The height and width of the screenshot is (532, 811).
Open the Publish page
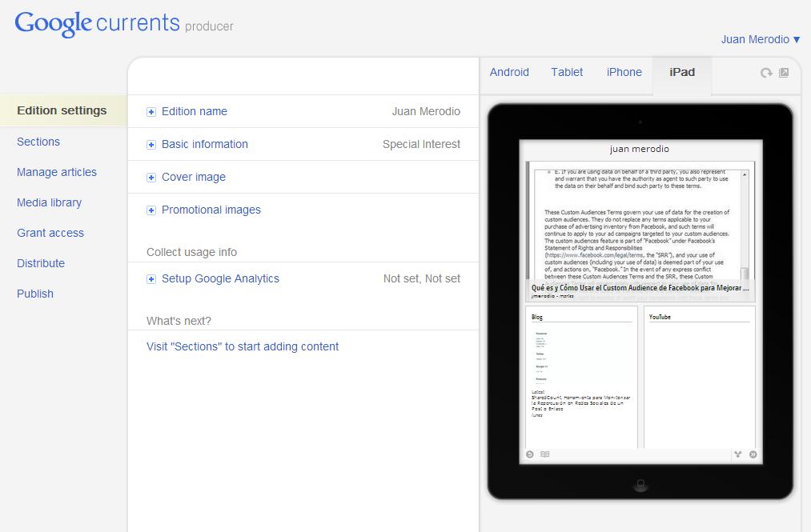(x=35, y=294)
